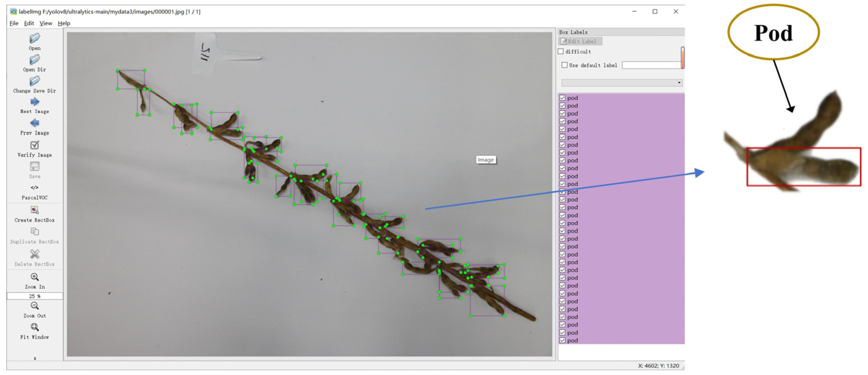Select the Create RectBox tool
868x375 pixels.
click(34, 210)
